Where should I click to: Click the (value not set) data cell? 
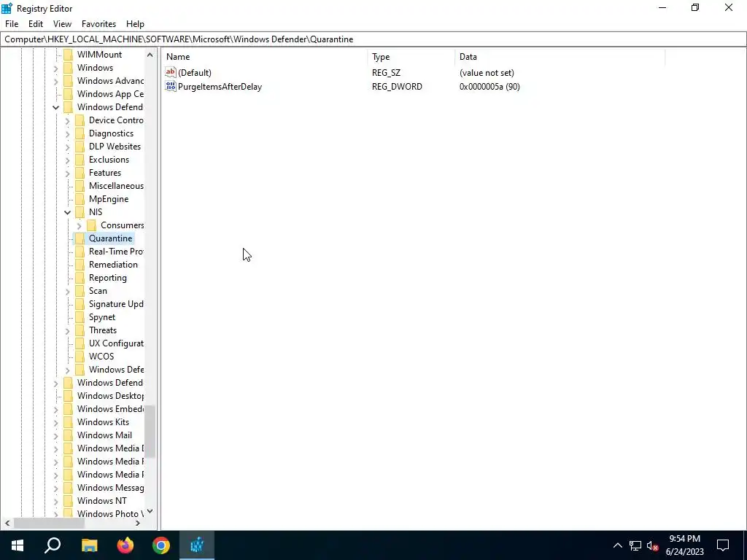[487, 73]
